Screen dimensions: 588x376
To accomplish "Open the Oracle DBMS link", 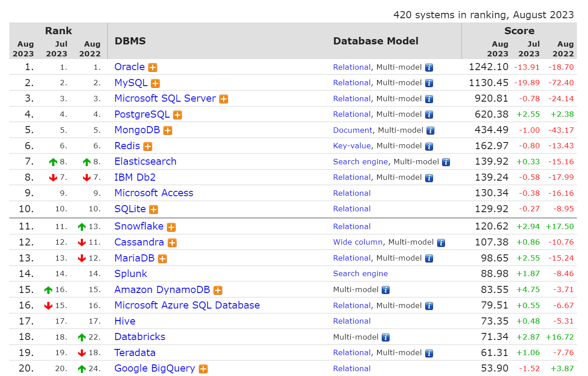I will pyautogui.click(x=130, y=67).
